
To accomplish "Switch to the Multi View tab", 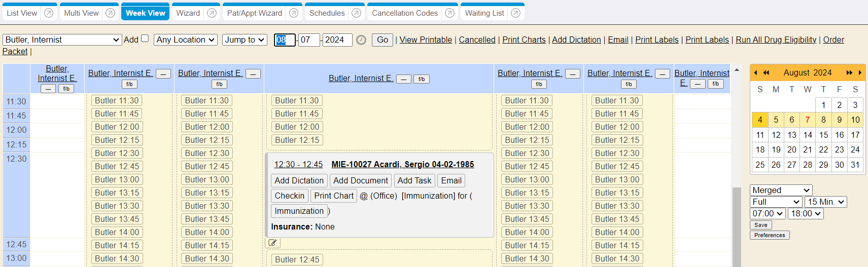I will [81, 13].
